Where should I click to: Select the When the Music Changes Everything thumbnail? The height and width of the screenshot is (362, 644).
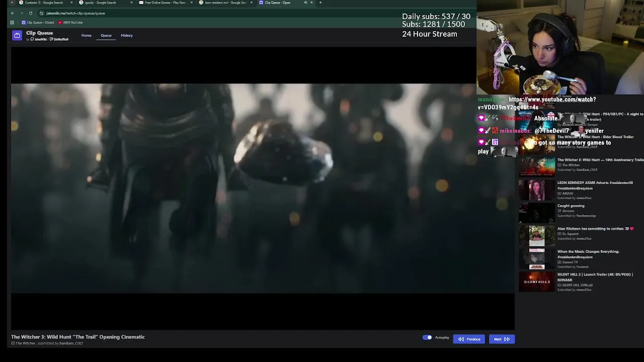(537, 258)
